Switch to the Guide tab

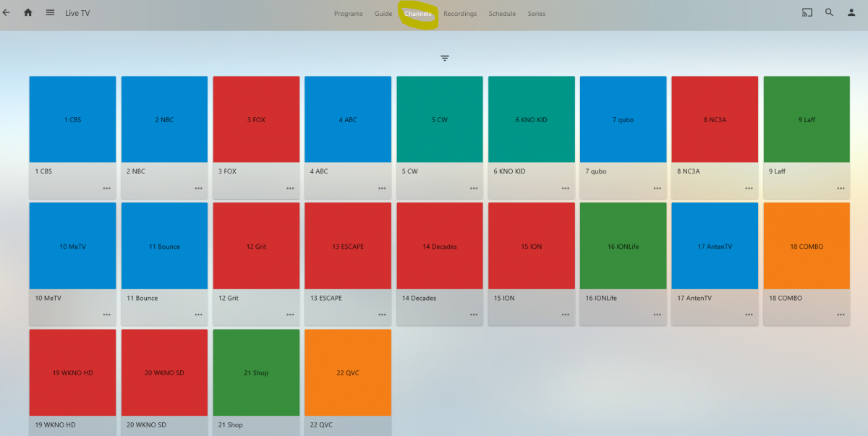click(x=383, y=14)
